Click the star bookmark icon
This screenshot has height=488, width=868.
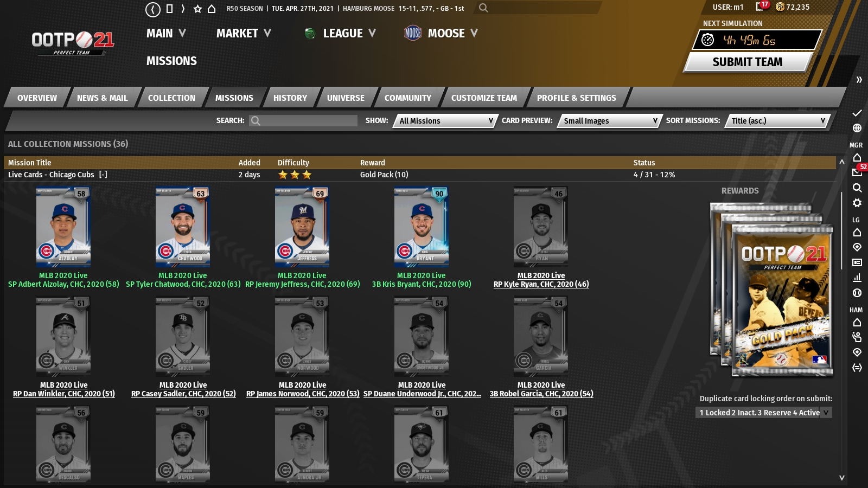197,9
